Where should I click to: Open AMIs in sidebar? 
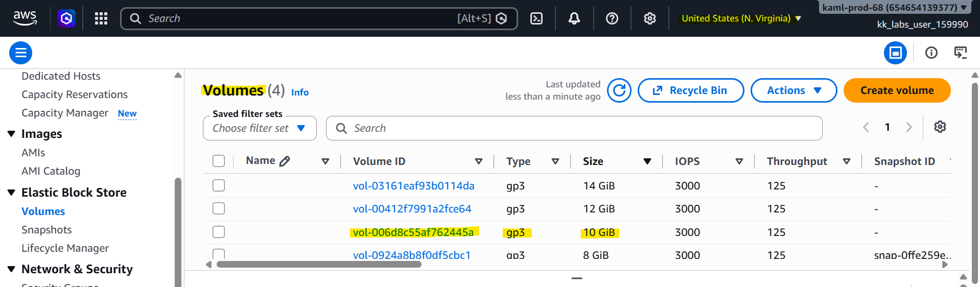point(33,153)
